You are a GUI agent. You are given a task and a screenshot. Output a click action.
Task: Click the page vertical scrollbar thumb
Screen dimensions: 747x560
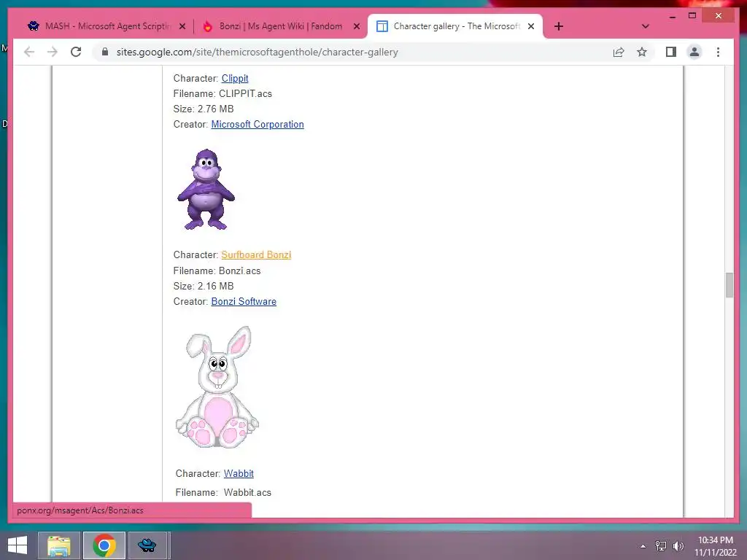729,285
